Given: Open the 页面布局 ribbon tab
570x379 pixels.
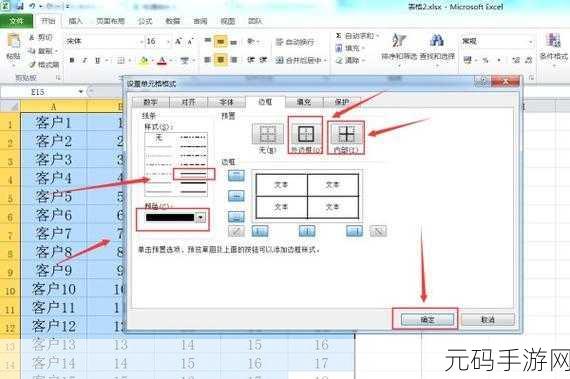Looking at the screenshot, I should pos(110,21).
